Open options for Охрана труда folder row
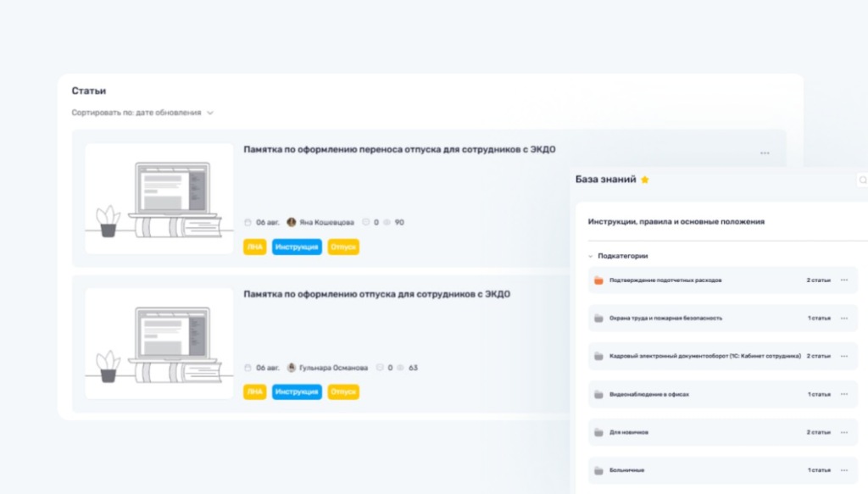Screen dimensions: 868x494 coord(843,318)
